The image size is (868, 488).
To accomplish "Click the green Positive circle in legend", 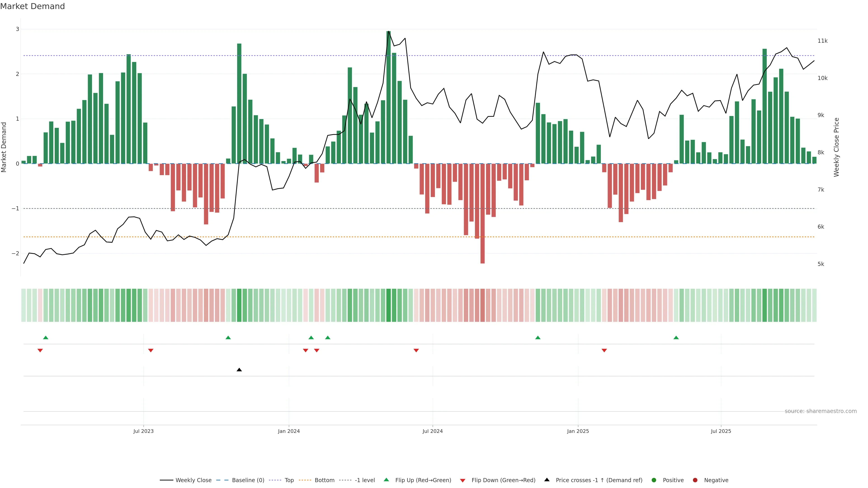I will tap(654, 480).
